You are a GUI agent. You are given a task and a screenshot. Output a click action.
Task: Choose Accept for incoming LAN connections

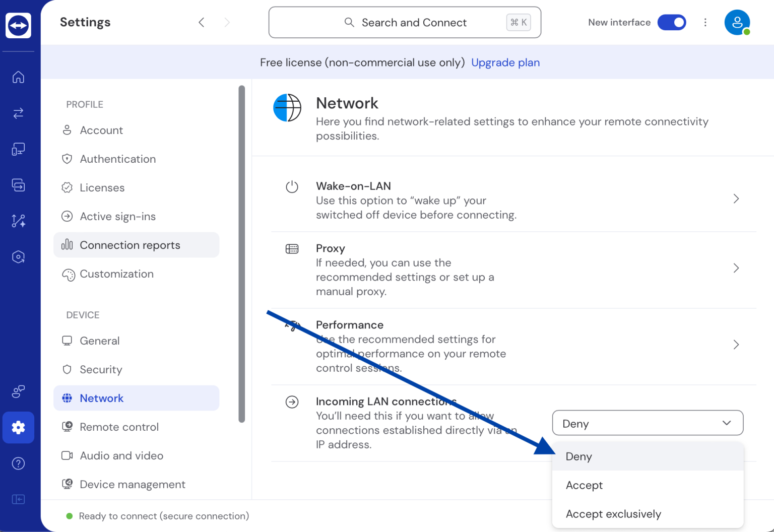click(584, 485)
